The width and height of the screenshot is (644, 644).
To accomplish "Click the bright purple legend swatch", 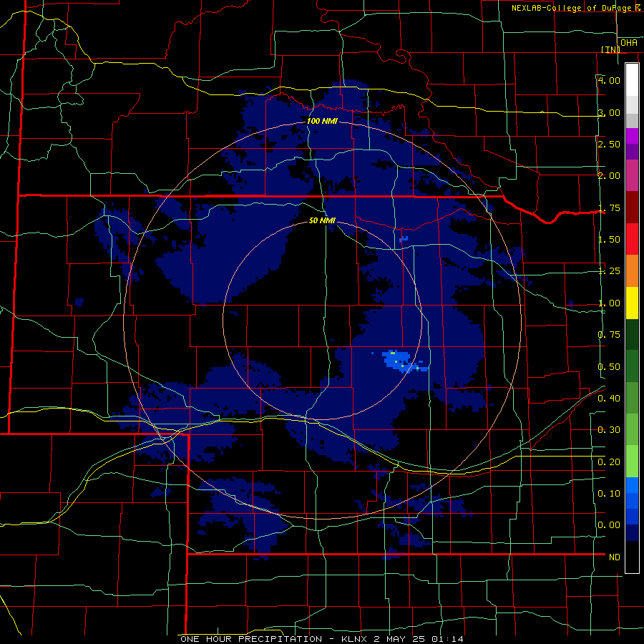I will (632, 136).
